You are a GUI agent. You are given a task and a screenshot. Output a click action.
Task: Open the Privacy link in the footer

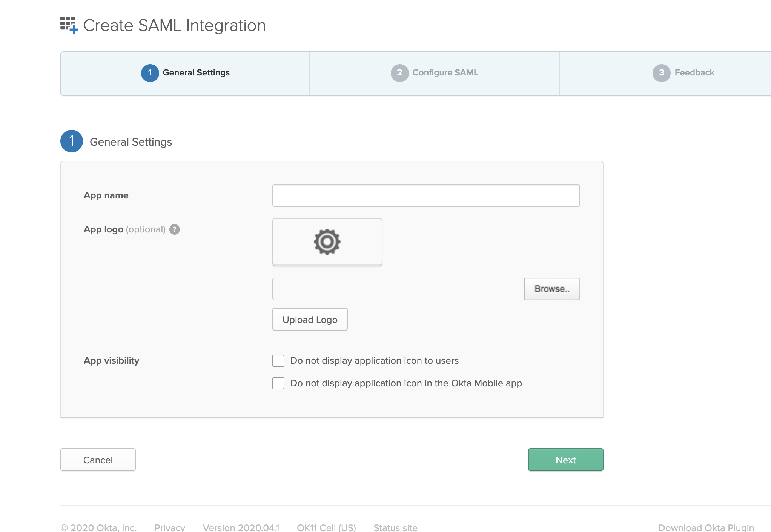coord(169,527)
